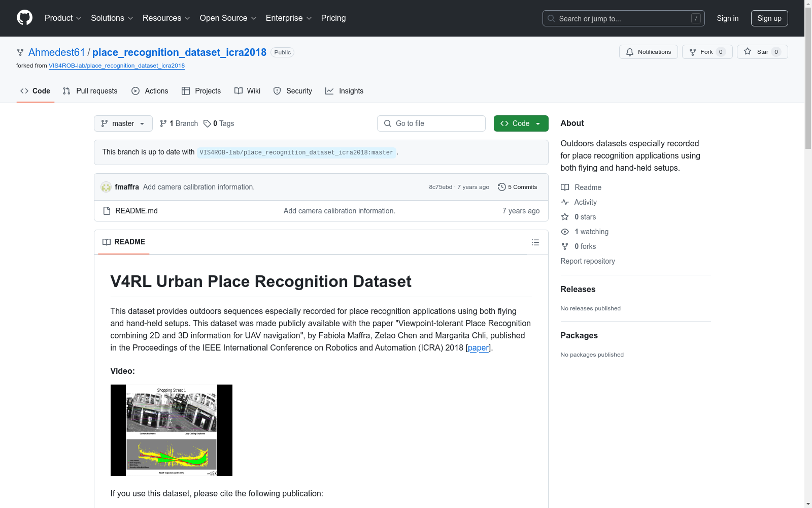Open the VIS4ROB-lab upstream repository link
The width and height of the screenshot is (812, 508).
117,66
